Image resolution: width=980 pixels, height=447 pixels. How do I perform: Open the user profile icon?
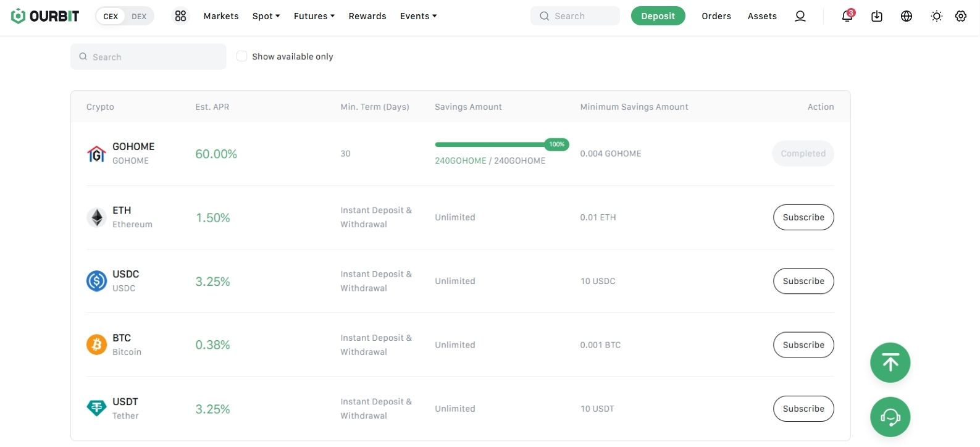800,16
